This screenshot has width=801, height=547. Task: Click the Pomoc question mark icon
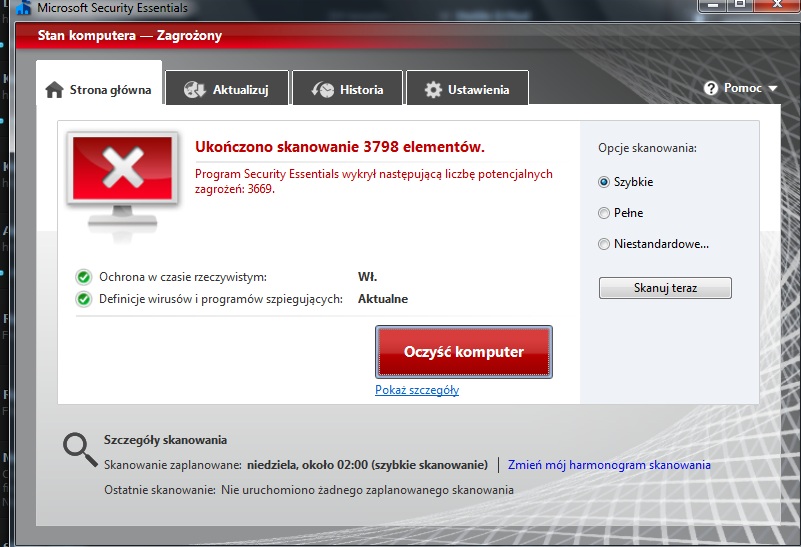711,88
